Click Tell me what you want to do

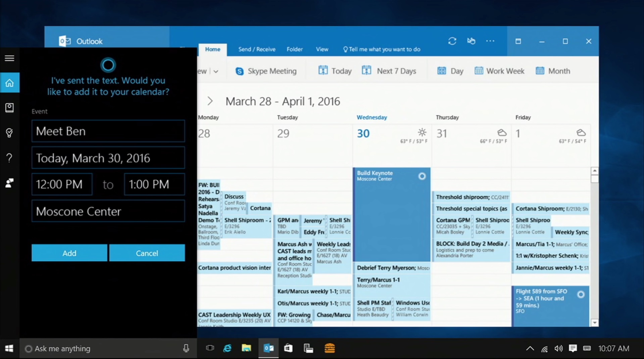tap(382, 49)
